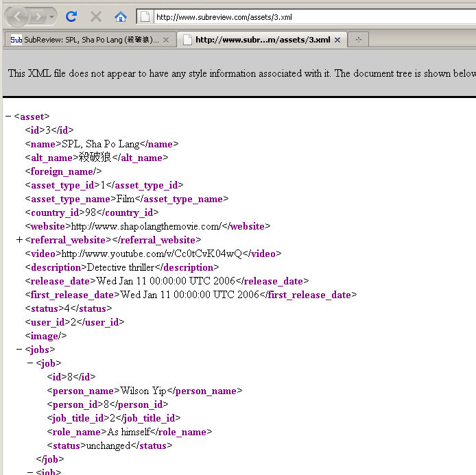Viewport: 476px width, 475px height.
Task: Click the URL address field
Action: tap(309, 16)
